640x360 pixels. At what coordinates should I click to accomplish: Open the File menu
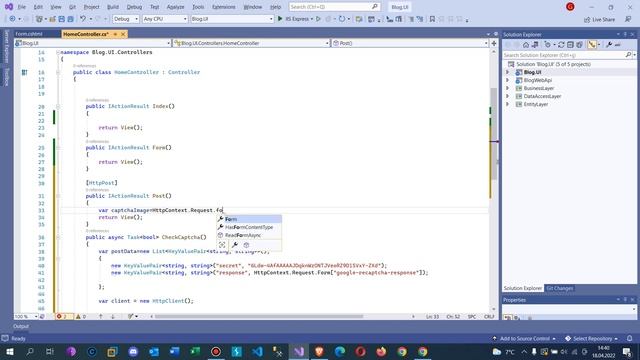pyautogui.click(x=22, y=7)
